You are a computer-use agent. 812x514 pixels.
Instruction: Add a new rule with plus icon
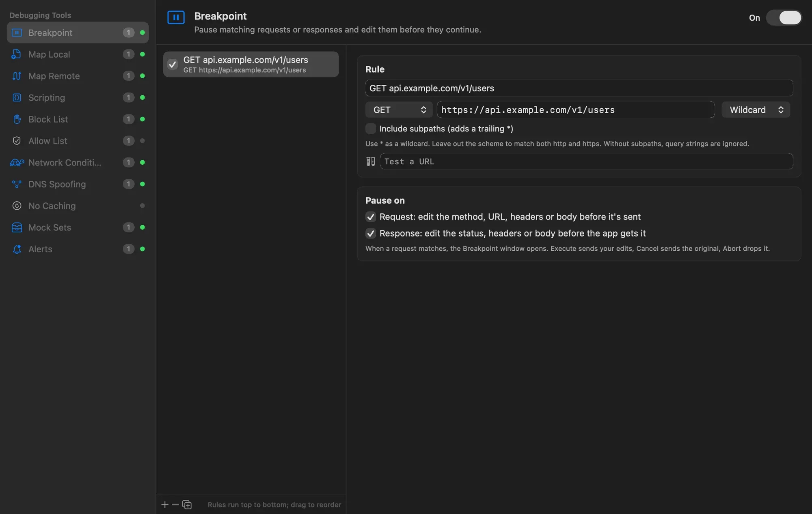165,505
